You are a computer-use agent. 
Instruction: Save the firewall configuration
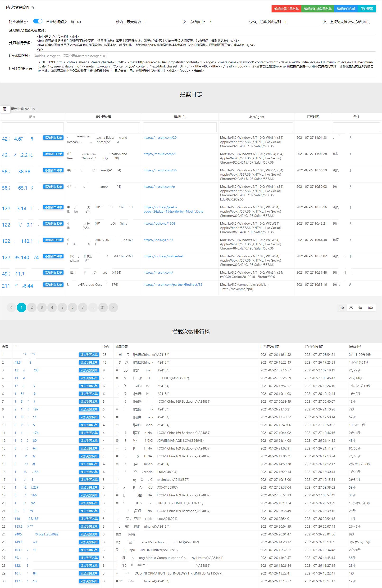367,9
